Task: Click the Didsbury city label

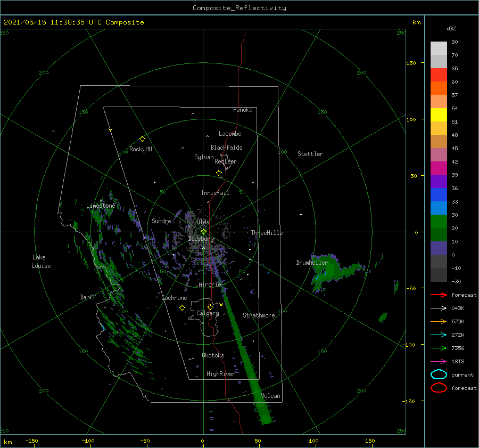Action: [x=201, y=239]
